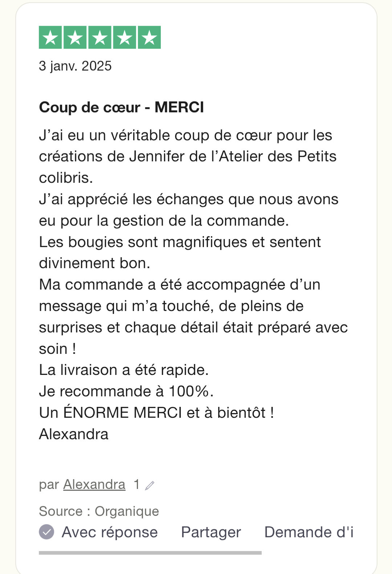
Task: Click the fifth green rating star
Action: (149, 37)
